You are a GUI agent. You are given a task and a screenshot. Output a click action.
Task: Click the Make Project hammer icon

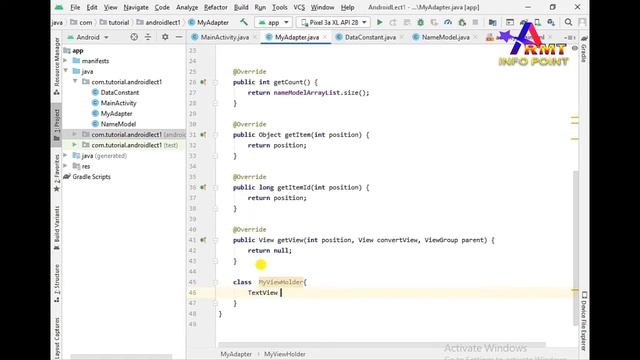pos(244,22)
